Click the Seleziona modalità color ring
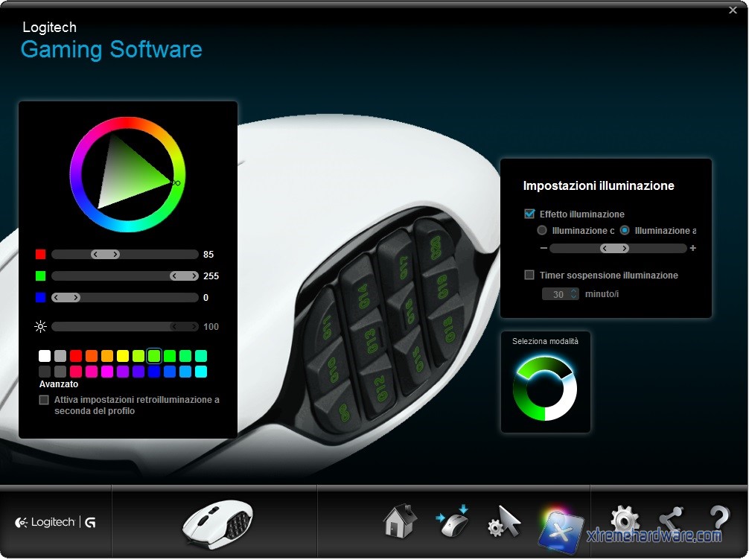The image size is (749, 560). click(x=545, y=389)
